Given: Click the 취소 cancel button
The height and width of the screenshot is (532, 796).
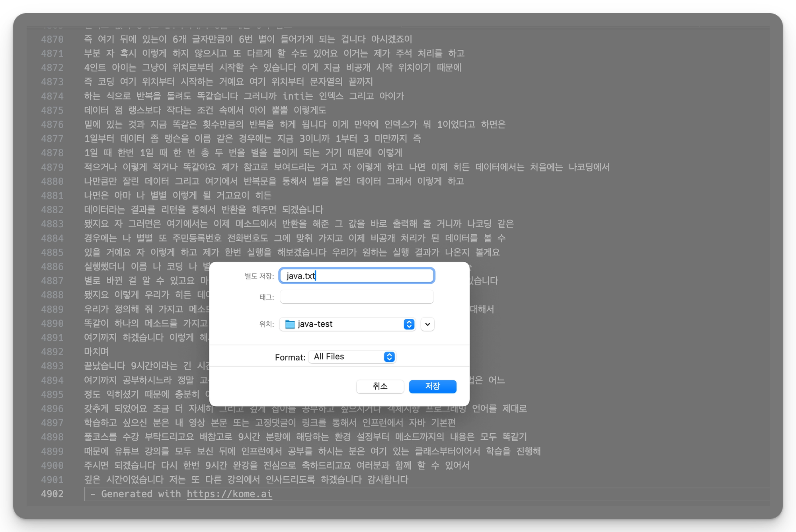Looking at the screenshot, I should pos(380,386).
